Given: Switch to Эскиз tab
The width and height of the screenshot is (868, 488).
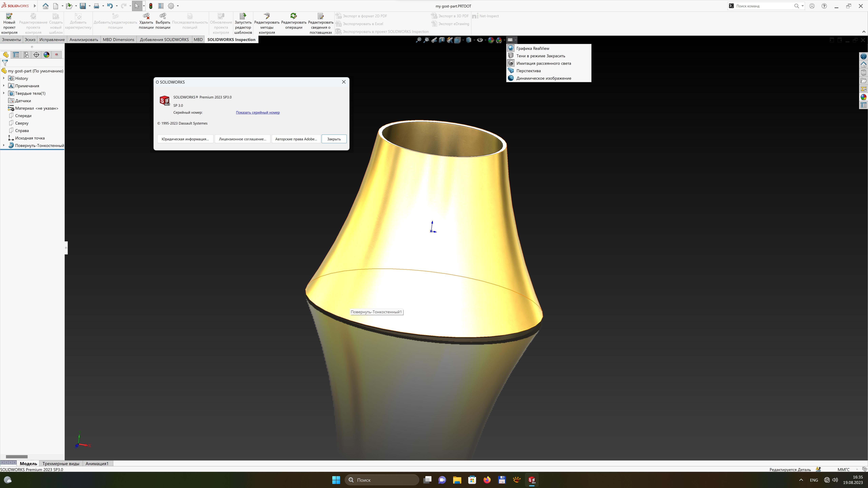Looking at the screenshot, I should pyautogui.click(x=30, y=40).
